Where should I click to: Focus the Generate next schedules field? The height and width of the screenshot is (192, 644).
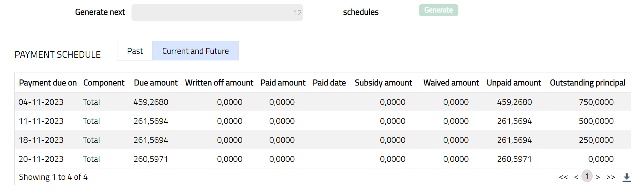coord(217,13)
